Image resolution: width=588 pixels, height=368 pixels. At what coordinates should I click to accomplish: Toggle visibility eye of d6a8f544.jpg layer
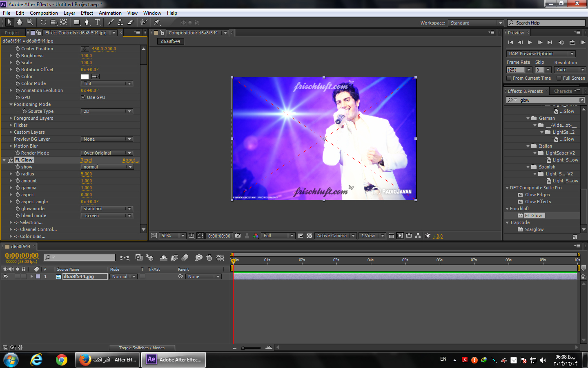(5, 277)
